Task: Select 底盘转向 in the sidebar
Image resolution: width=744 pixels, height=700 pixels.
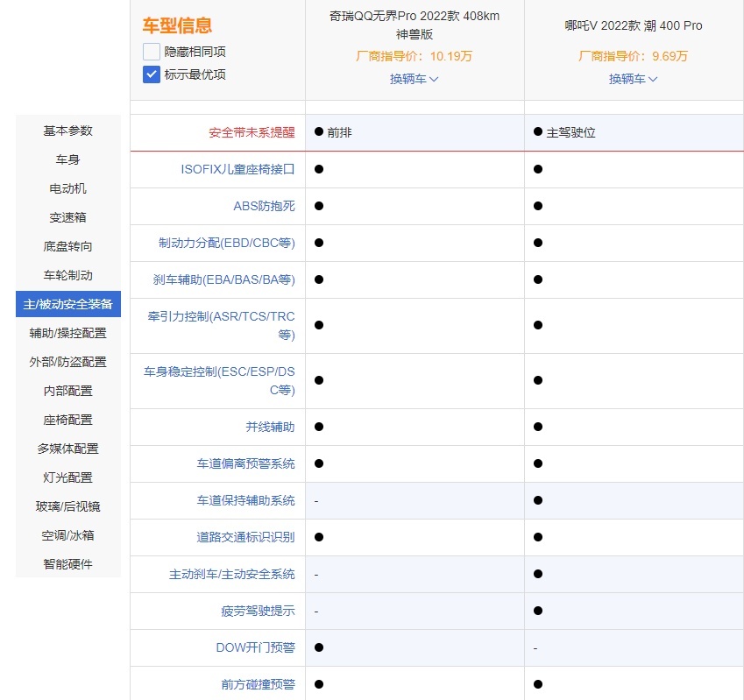Action: coord(67,246)
